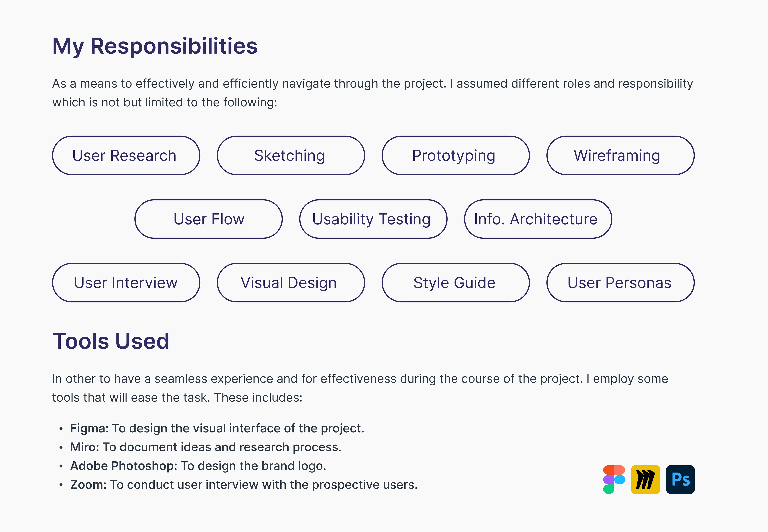768x532 pixels.
Task: Click the Adobe Photoshop list label
Action: pyautogui.click(x=123, y=466)
